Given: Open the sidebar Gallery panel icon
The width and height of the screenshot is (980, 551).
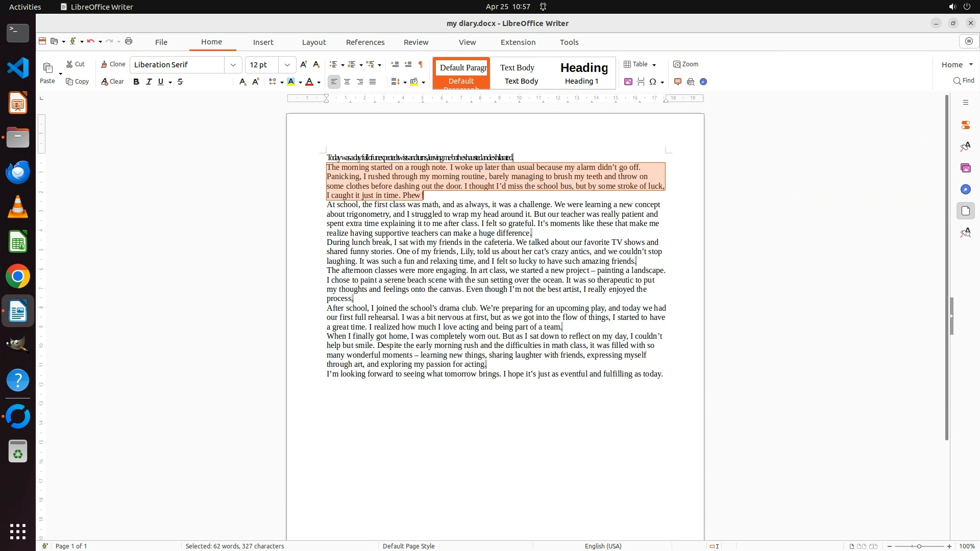Looking at the screenshot, I should 965,168.
